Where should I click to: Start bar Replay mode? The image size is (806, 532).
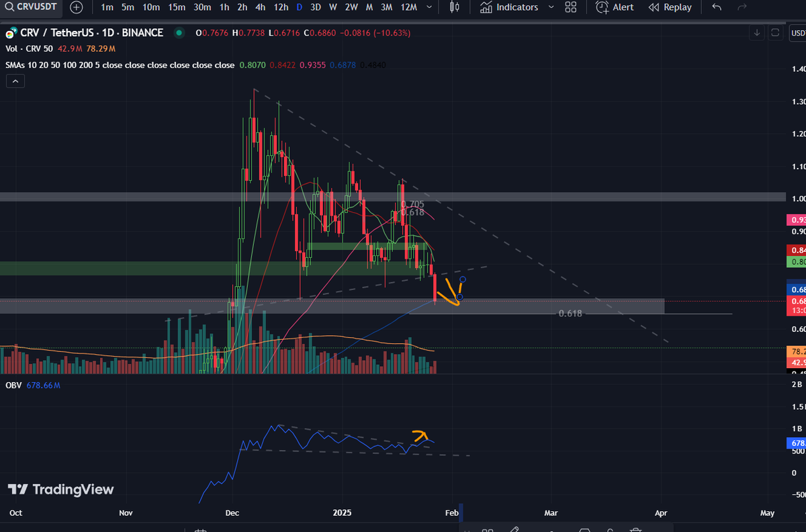tap(670, 7)
